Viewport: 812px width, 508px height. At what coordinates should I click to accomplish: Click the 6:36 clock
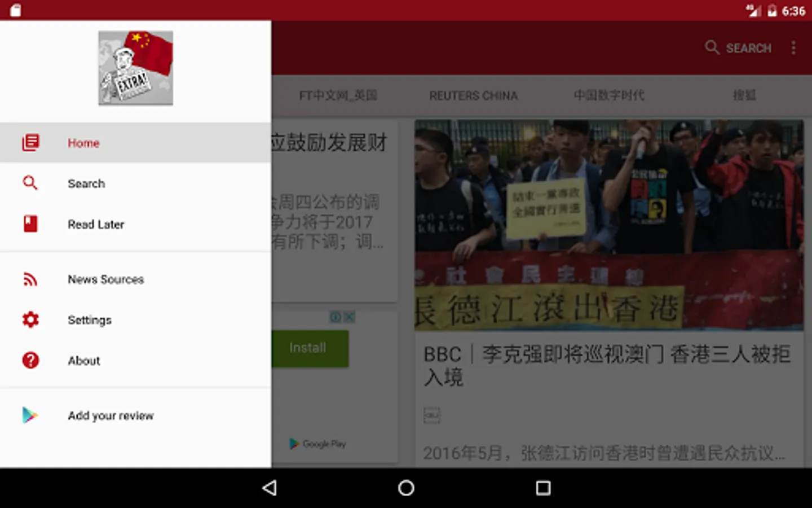[x=793, y=11]
